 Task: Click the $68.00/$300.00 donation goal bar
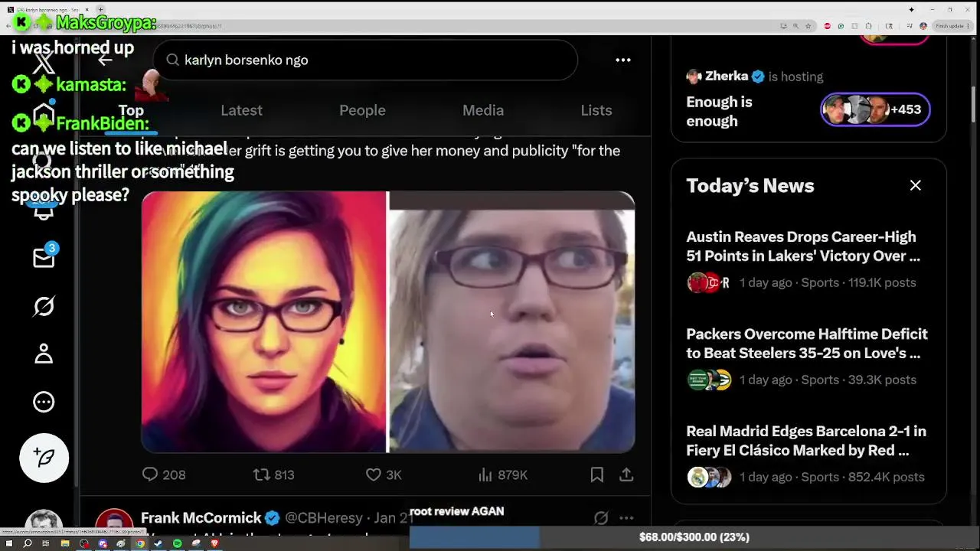(x=694, y=537)
